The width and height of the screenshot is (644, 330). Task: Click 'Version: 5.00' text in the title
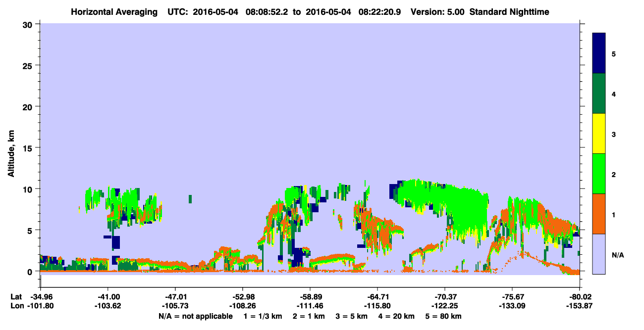437,11
